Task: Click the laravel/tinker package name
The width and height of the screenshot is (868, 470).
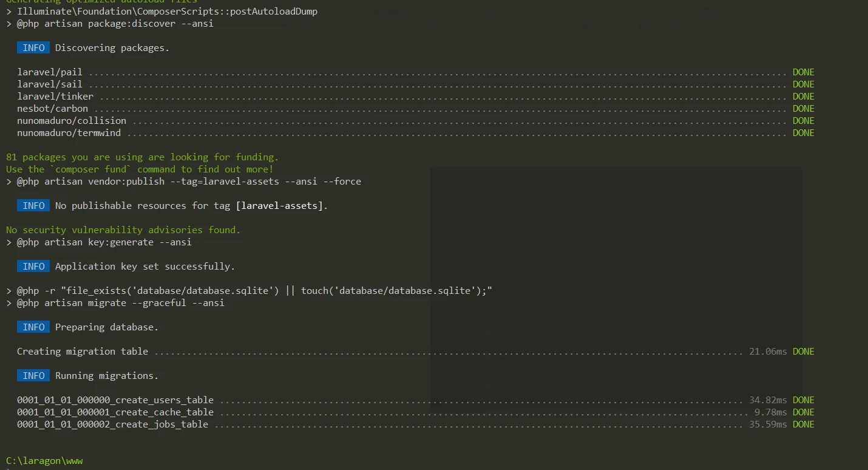Action: 55,97
